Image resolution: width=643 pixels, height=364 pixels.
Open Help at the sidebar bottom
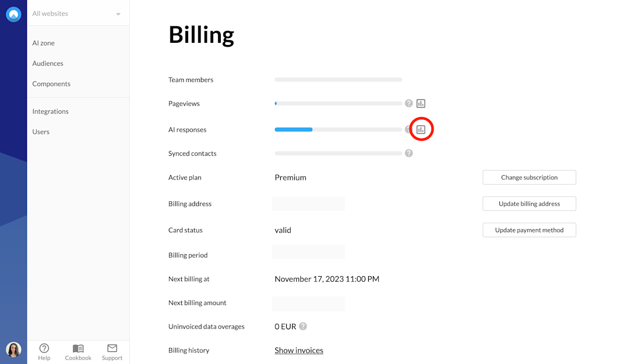pos(44,352)
